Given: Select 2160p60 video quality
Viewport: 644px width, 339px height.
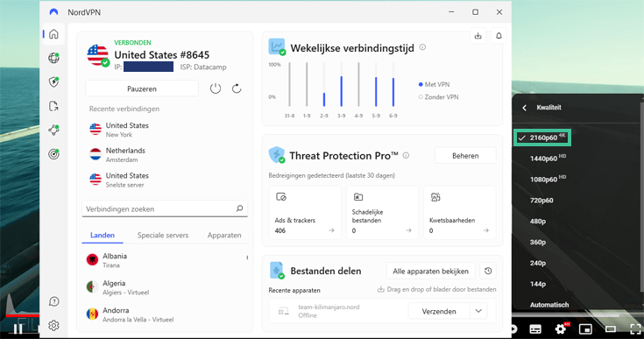Looking at the screenshot, I should 542,138.
